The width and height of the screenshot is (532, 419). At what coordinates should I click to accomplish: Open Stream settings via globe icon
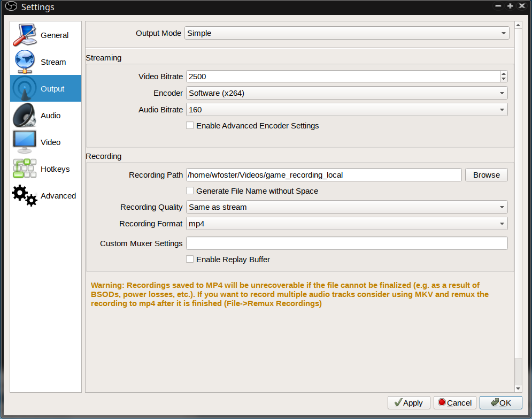(25, 62)
